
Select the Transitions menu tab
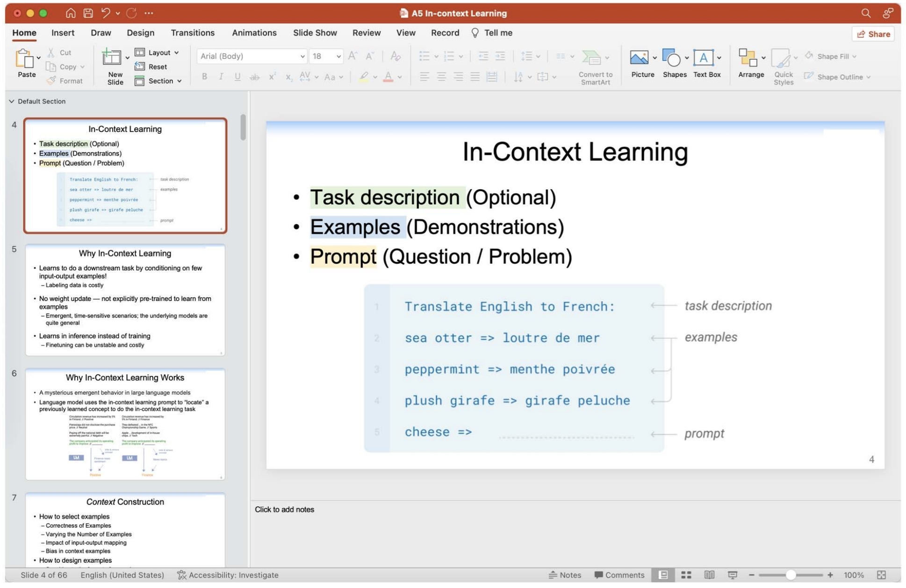tap(192, 32)
